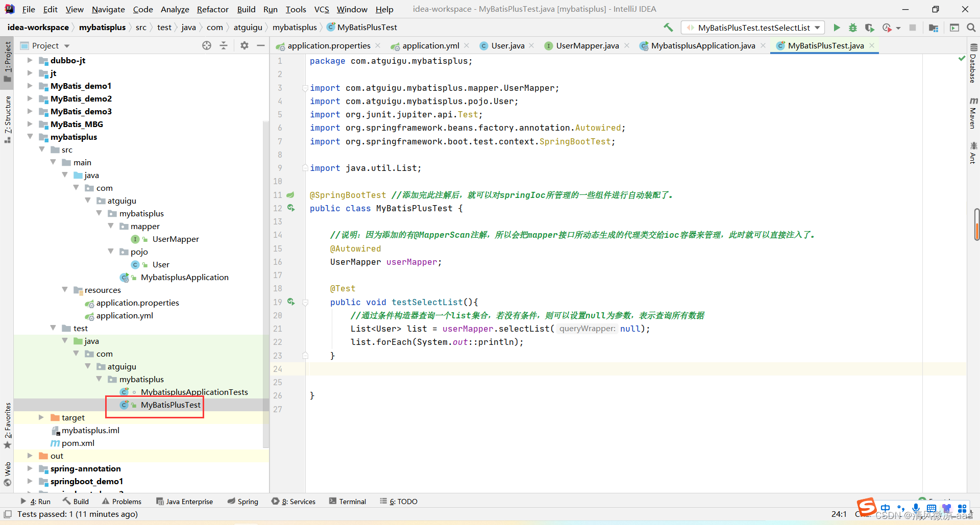980x525 pixels.
Task: Open the Refactor menu
Action: tap(212, 9)
